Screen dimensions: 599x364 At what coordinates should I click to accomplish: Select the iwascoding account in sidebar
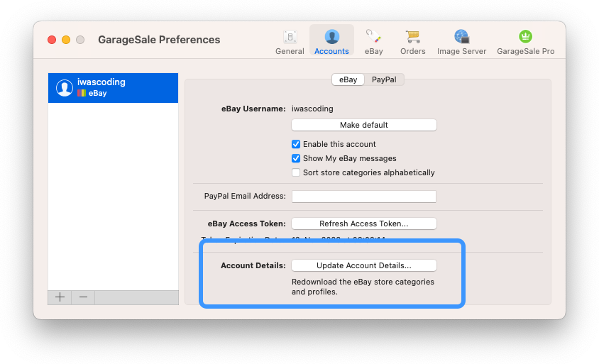tap(114, 87)
